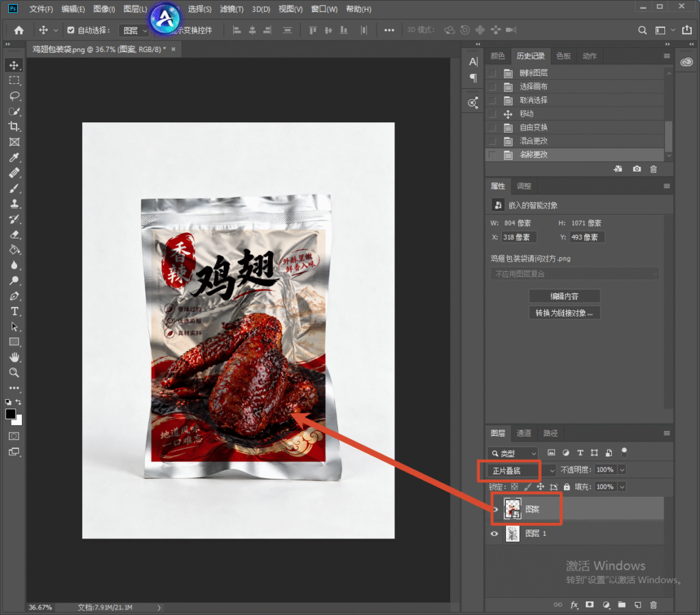Select the Rectangular Marquee tool
700x615 pixels.
coord(14,81)
